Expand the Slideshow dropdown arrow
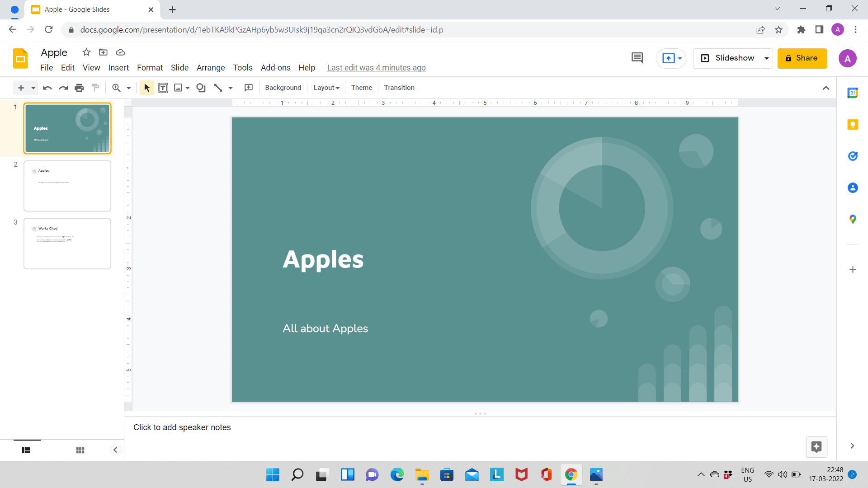The image size is (868, 488). point(767,58)
